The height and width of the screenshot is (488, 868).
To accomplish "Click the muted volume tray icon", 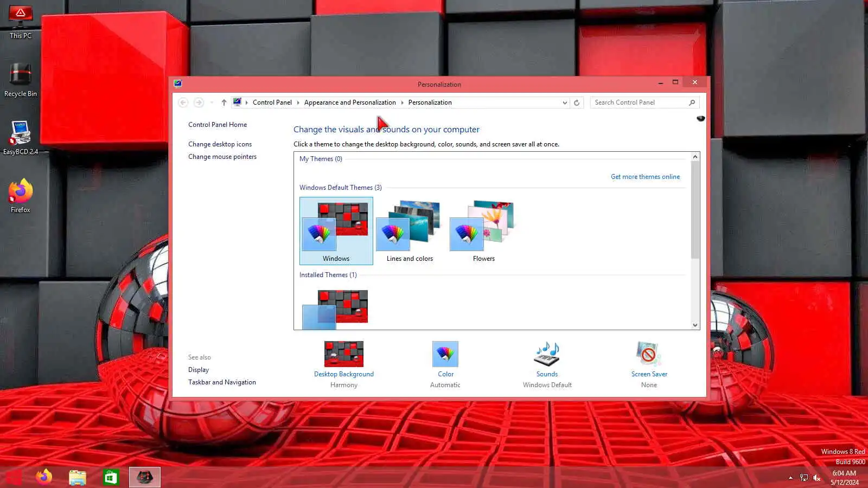I will (817, 478).
